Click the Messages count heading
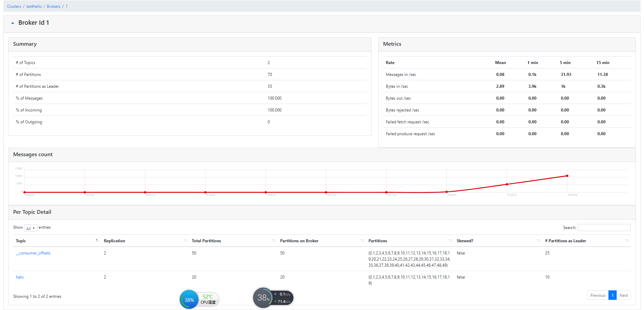Screen dimensions: 644x310 (x=33, y=154)
